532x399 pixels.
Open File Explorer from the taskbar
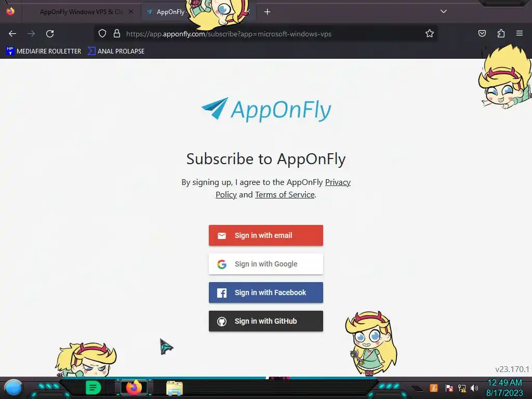point(175,388)
